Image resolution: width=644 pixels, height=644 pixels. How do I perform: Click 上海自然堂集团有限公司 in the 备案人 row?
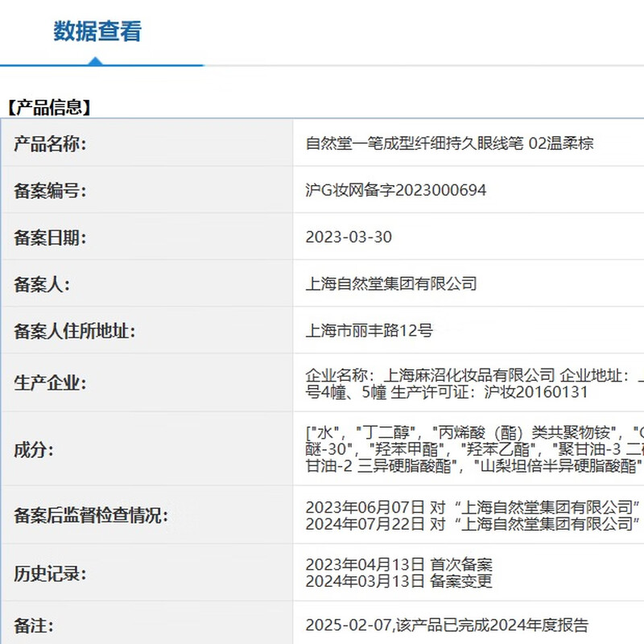[391, 283]
